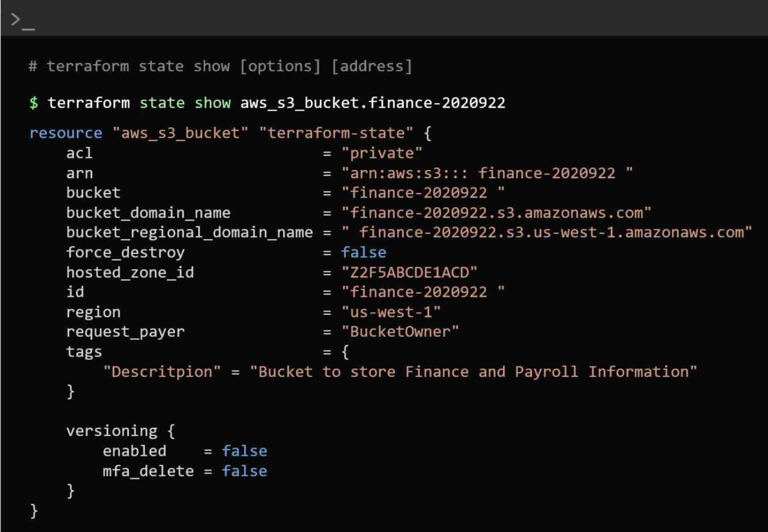Click the 'hosted_zone_id' attribute

pyautogui.click(x=130, y=273)
